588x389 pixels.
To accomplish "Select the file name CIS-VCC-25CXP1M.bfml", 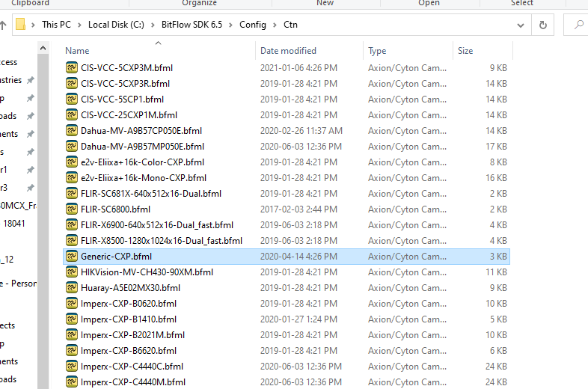I will click(x=129, y=115).
